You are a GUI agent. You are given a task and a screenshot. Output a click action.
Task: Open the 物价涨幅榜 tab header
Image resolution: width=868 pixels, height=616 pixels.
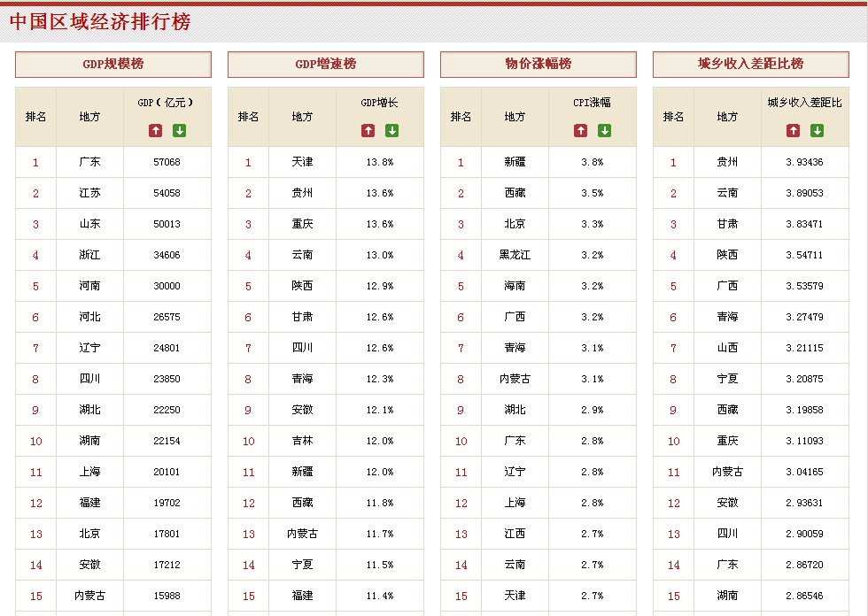[539, 64]
